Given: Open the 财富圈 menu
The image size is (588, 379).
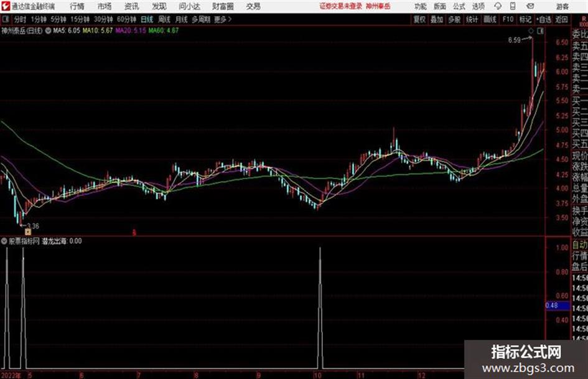Looking at the screenshot, I should tap(223, 6).
